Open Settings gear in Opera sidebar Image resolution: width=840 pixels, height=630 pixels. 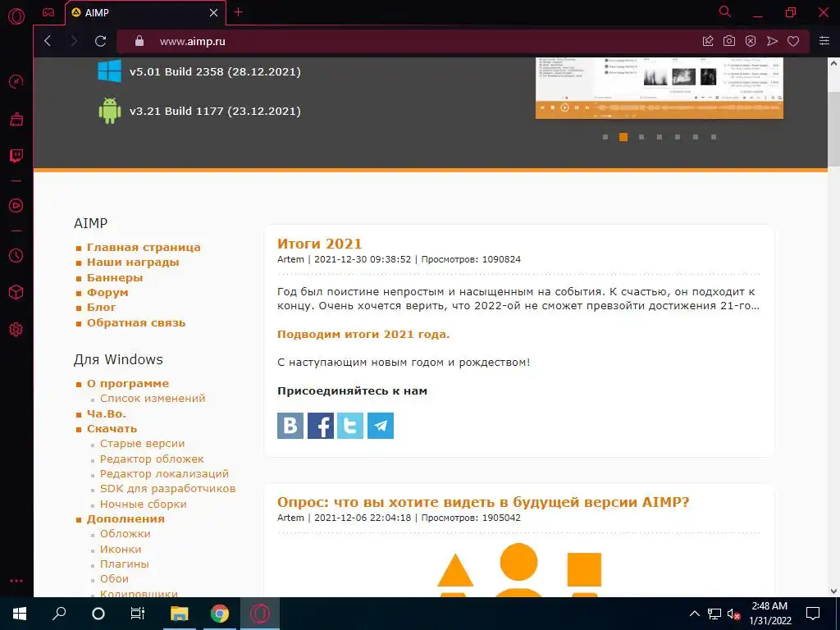point(16,330)
